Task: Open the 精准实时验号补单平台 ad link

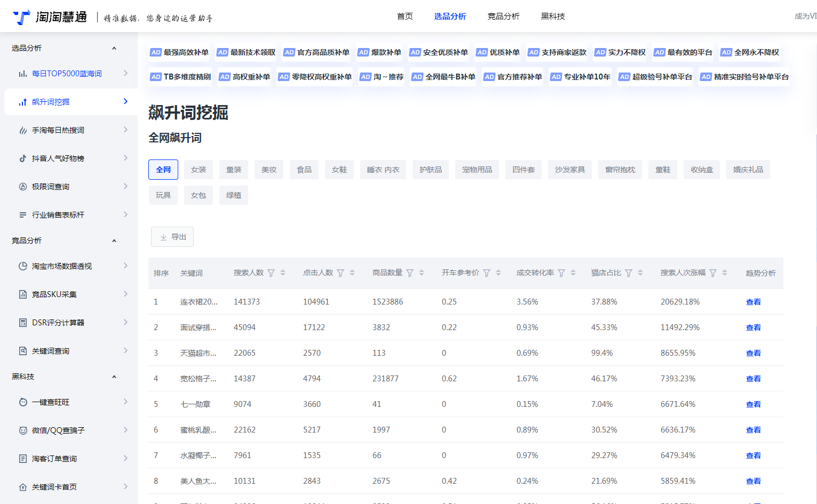Action: (744, 77)
